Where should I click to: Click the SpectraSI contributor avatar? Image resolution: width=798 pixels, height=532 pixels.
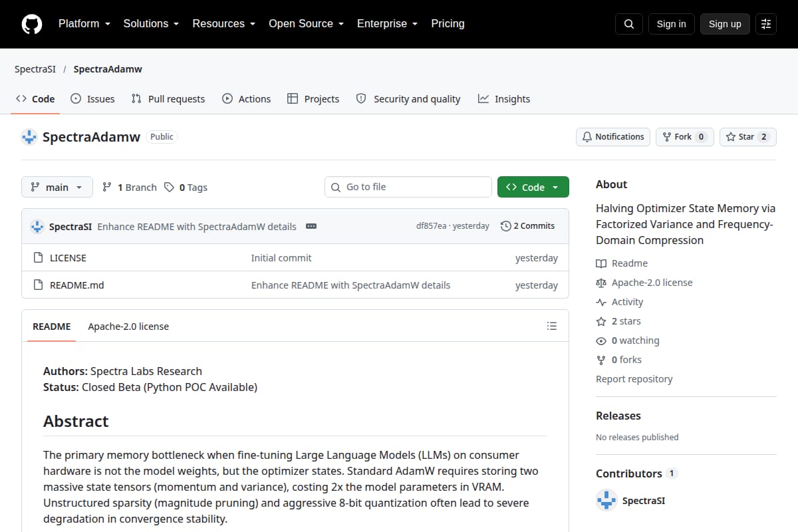(x=606, y=500)
